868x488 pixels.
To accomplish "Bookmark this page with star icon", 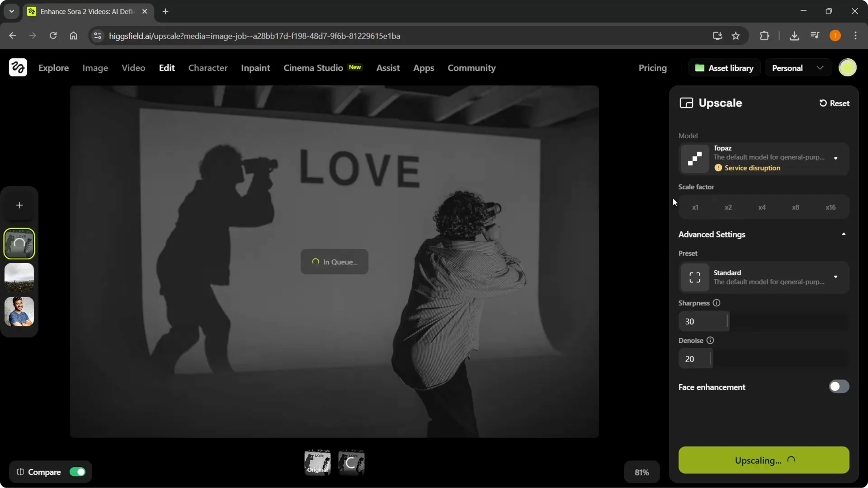I will click(736, 36).
